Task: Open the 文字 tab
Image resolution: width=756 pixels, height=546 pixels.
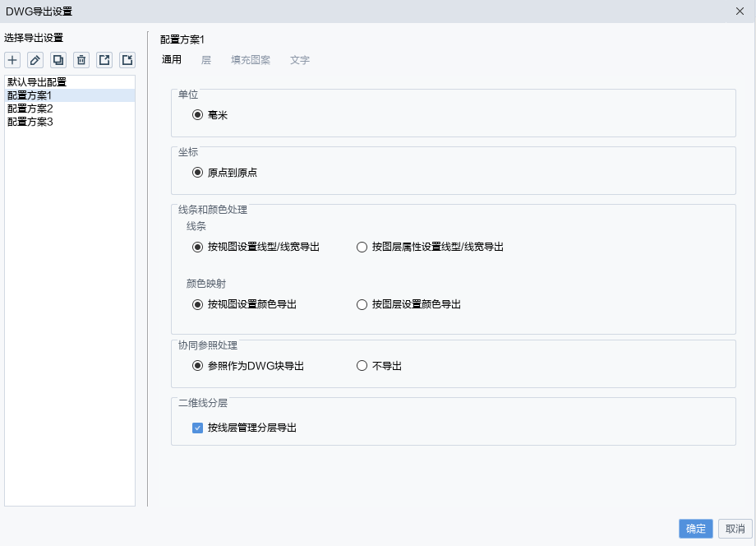Action: coord(299,60)
